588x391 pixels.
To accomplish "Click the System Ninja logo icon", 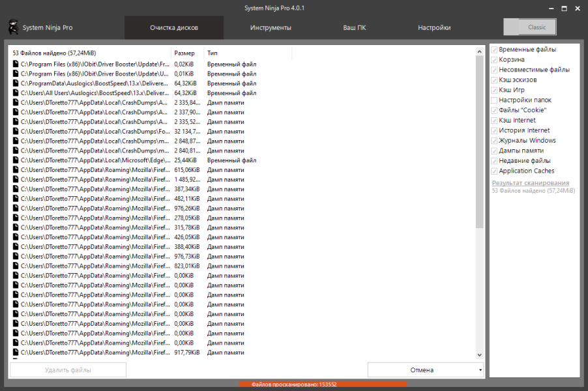I will 13,27.
